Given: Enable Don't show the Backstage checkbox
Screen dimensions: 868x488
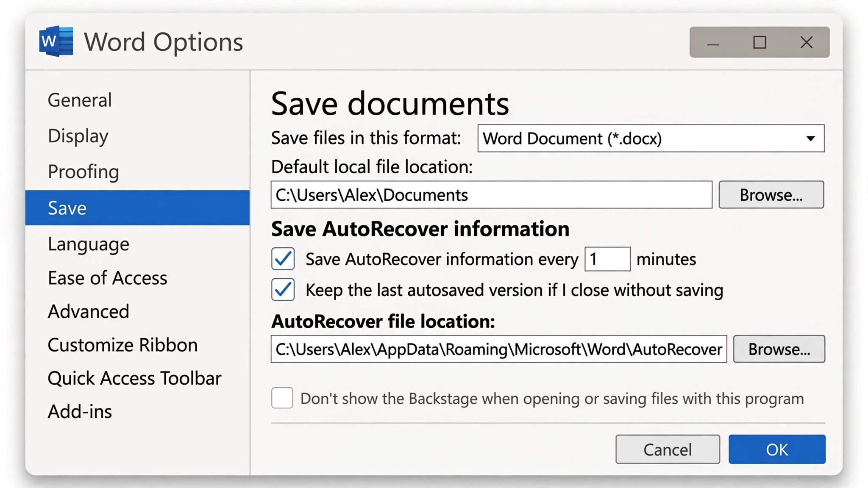Looking at the screenshot, I should click(282, 398).
